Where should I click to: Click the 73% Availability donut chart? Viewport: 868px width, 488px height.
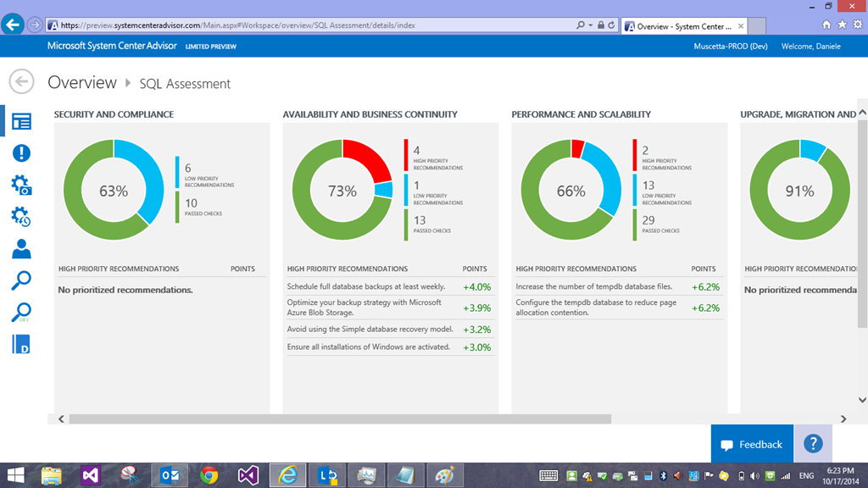pyautogui.click(x=342, y=190)
